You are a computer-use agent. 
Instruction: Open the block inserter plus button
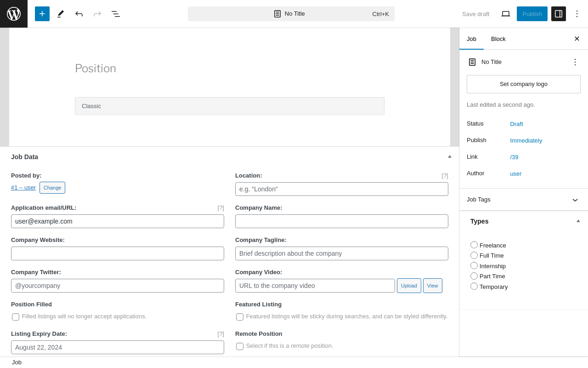42,14
